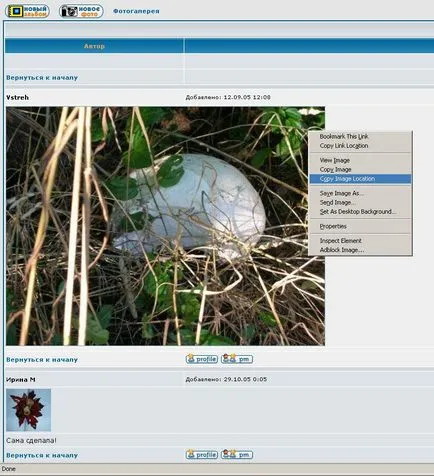The height and width of the screenshot is (476, 434).
Task: Open the profile button for Vstreh's post
Action: point(202,359)
